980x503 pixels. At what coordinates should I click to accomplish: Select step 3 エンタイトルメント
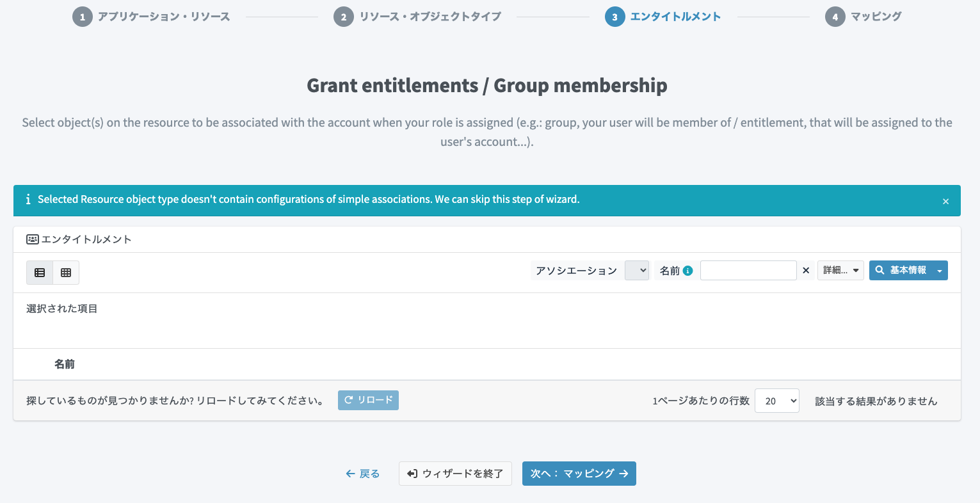click(x=615, y=17)
